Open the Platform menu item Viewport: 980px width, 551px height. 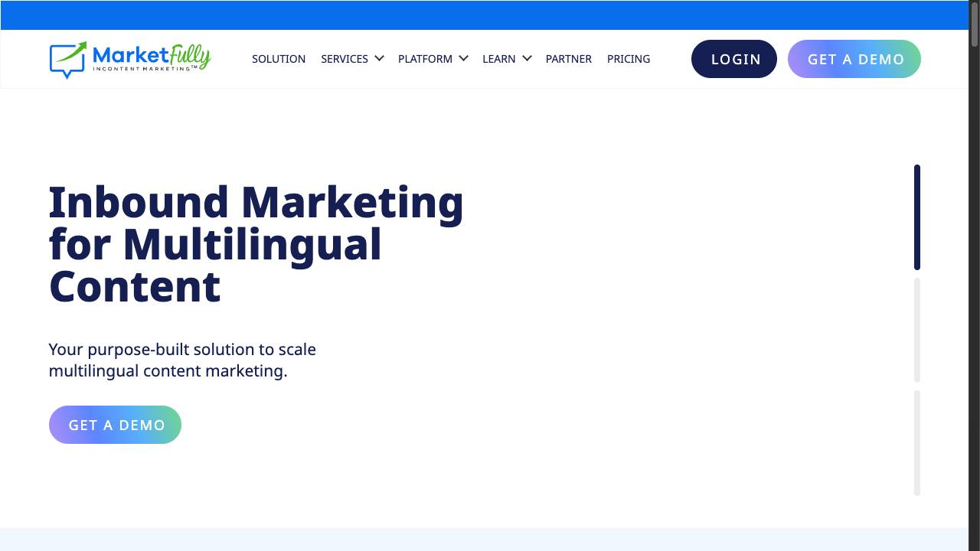pyautogui.click(x=425, y=59)
